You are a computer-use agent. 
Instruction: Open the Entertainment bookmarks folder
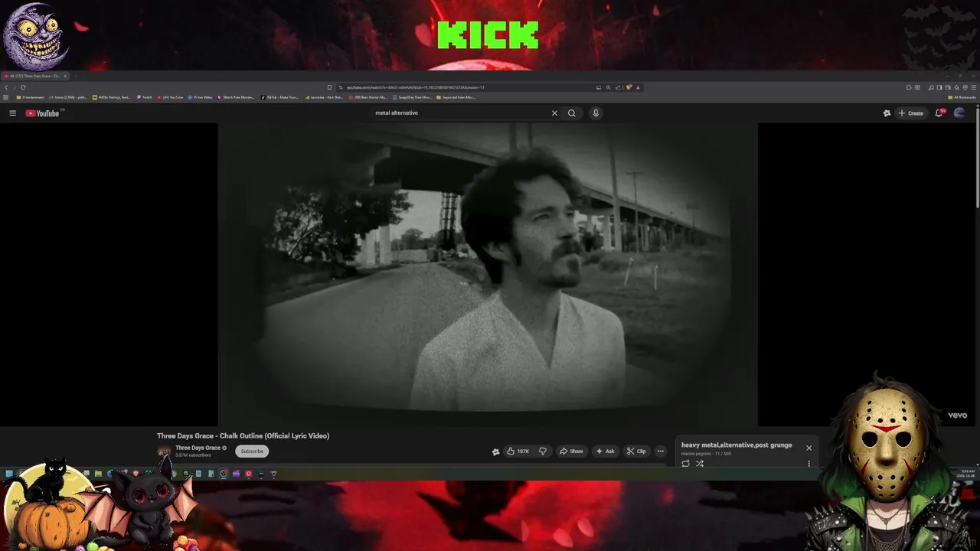(31, 97)
